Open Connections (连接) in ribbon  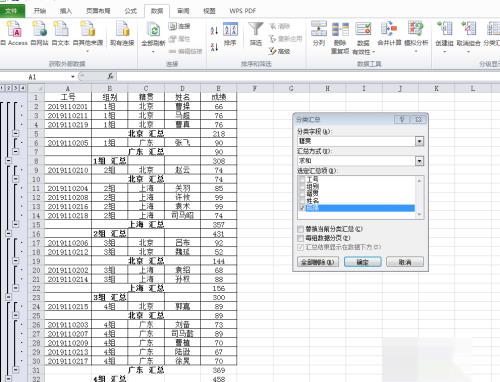click(179, 26)
